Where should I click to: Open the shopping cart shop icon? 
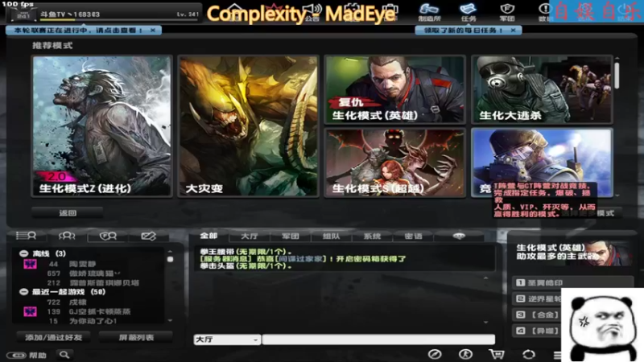click(496, 354)
